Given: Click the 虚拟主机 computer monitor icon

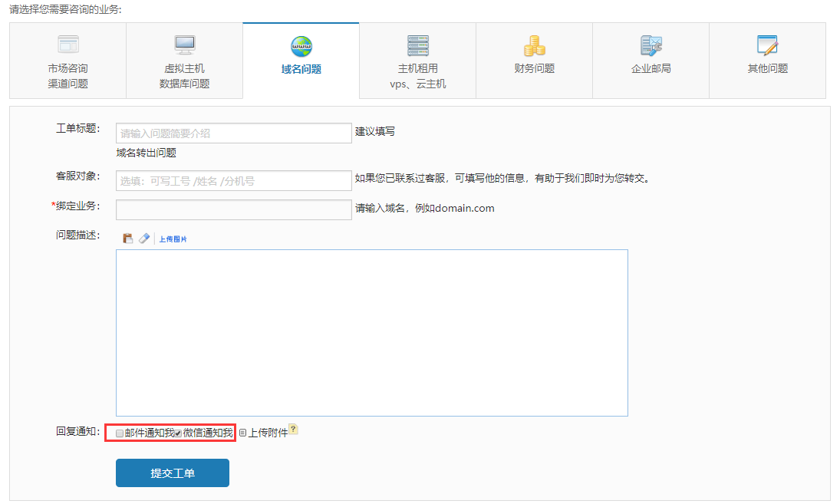Looking at the screenshot, I should 184,44.
